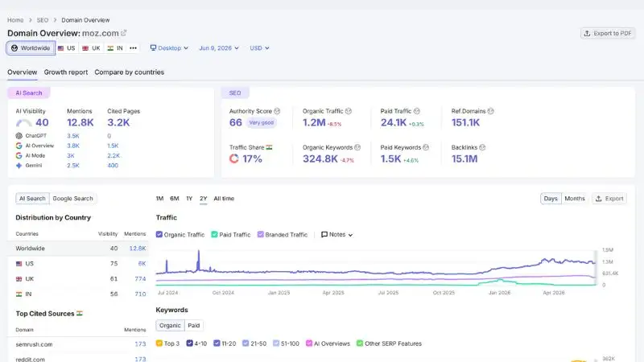Select the Paid keywords tab
644x362 pixels.
(x=194, y=326)
